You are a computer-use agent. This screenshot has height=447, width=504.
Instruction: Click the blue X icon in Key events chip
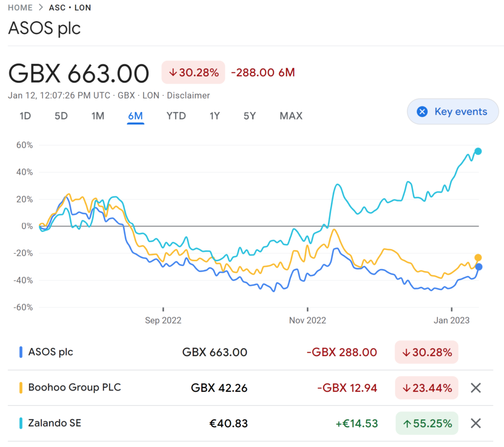click(x=422, y=112)
